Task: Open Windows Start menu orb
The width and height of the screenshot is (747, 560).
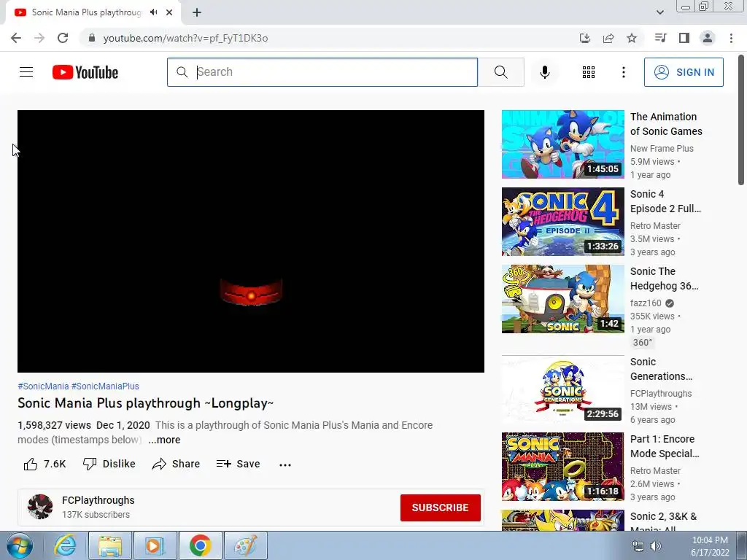Action: point(20,545)
